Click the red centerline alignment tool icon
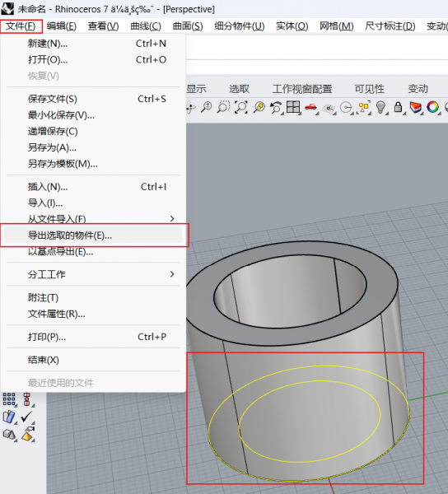Viewport: 448px width, 494px height. 27,399
